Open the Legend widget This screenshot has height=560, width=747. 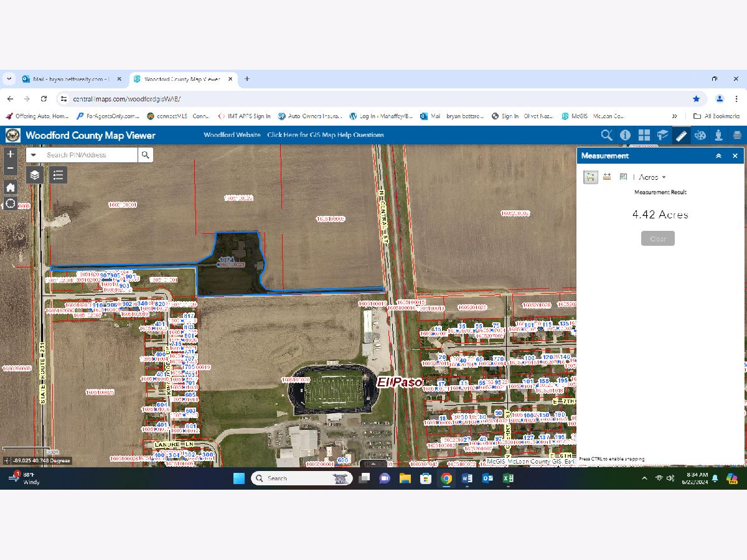pos(58,175)
